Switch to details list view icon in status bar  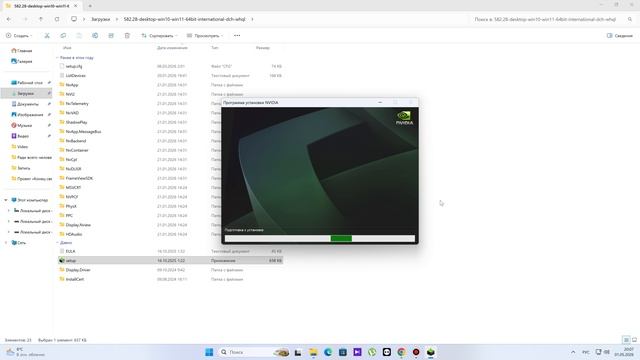click(x=626, y=340)
